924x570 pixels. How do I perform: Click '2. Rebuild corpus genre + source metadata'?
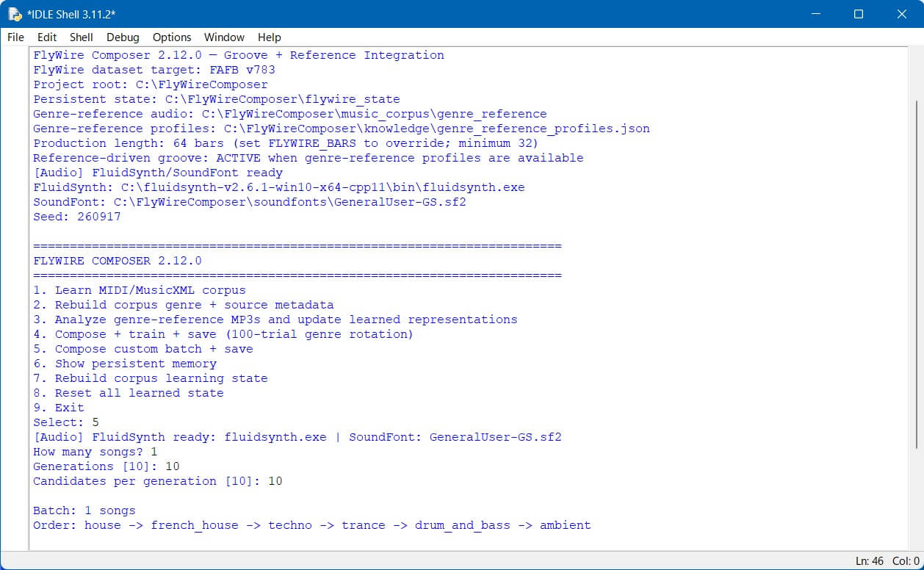(x=184, y=305)
